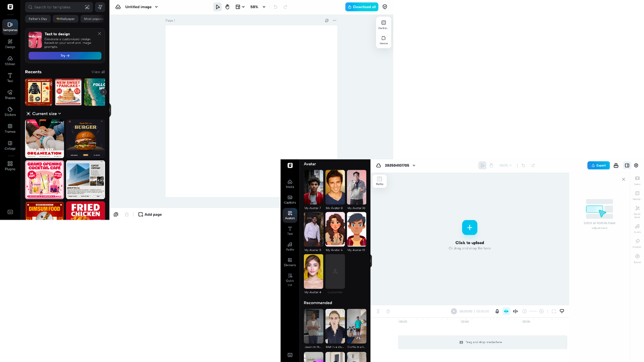644x362 pixels.
Task: Open the Speed adjustment panel
Action: coord(637,256)
